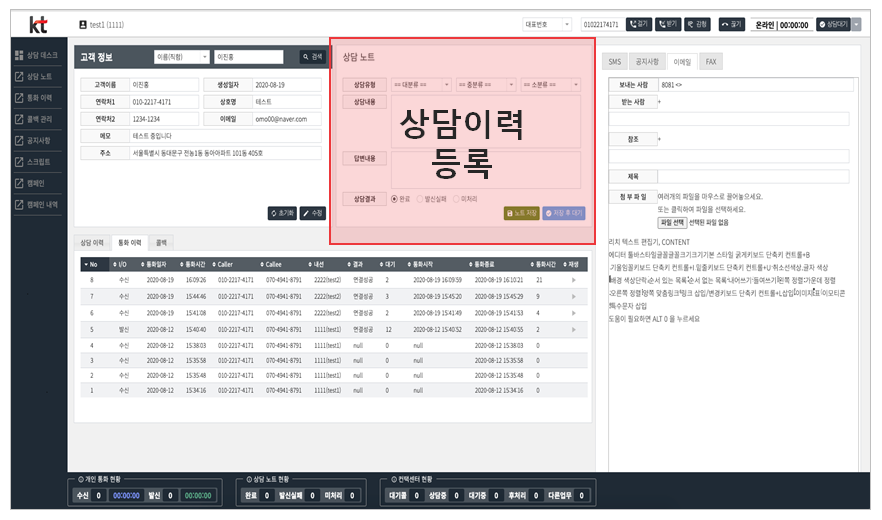The width and height of the screenshot is (882, 520).
Task: Click the 연락처2 field 1234-1234
Action: point(164,119)
